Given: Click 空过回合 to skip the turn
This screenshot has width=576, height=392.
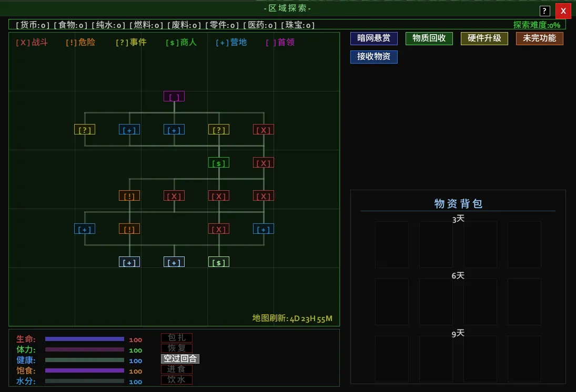Looking at the screenshot, I should point(180,359).
